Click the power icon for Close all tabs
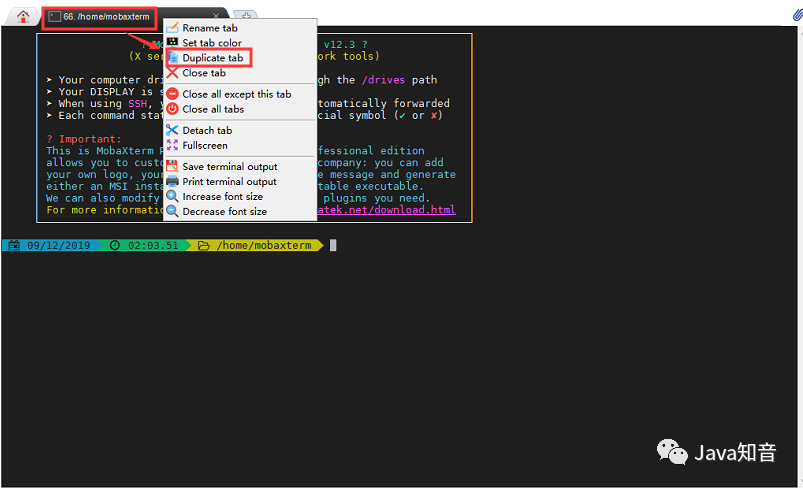 pyautogui.click(x=173, y=109)
